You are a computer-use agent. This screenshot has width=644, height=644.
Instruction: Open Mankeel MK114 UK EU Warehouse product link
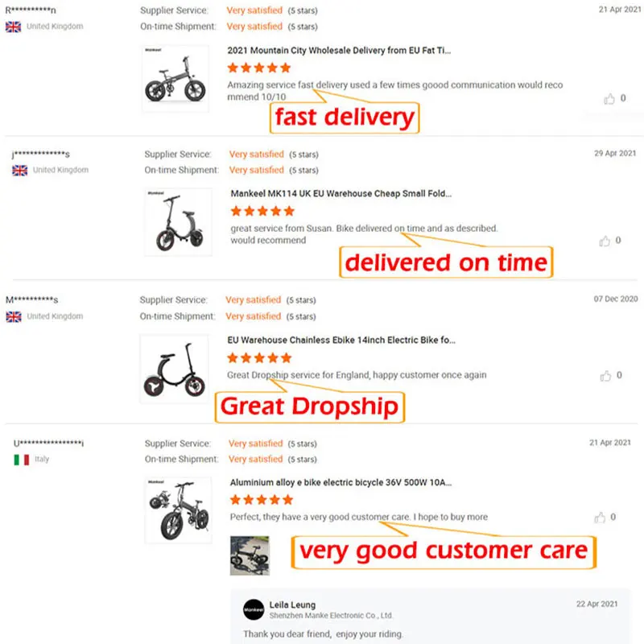point(341,193)
